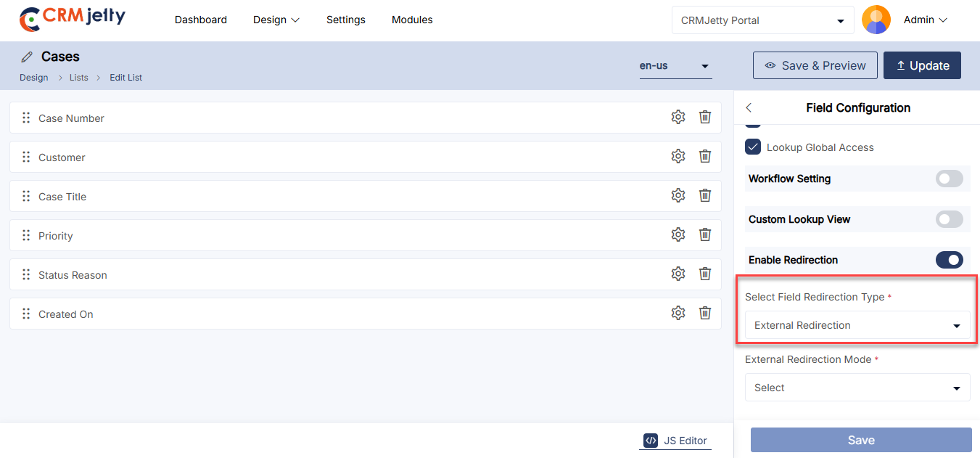Disable the Enable Redirection switch
Viewport: 980px width, 458px height.
coord(949,260)
